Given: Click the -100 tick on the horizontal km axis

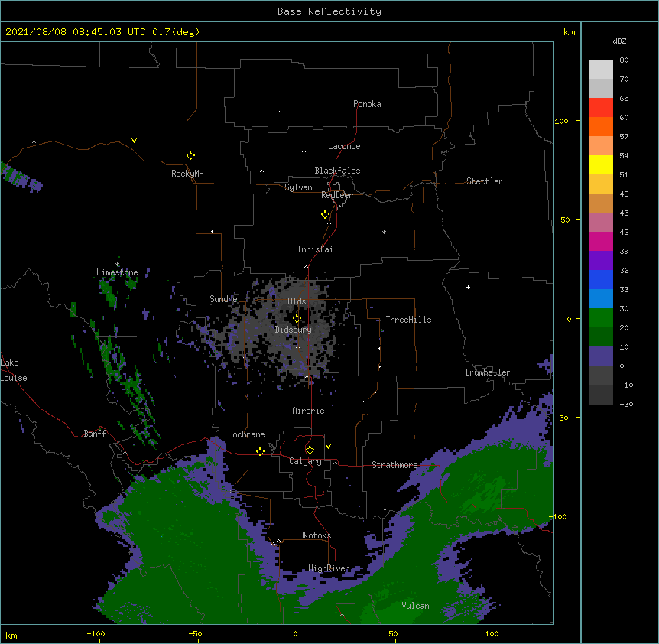Looking at the screenshot, I should [x=96, y=633].
